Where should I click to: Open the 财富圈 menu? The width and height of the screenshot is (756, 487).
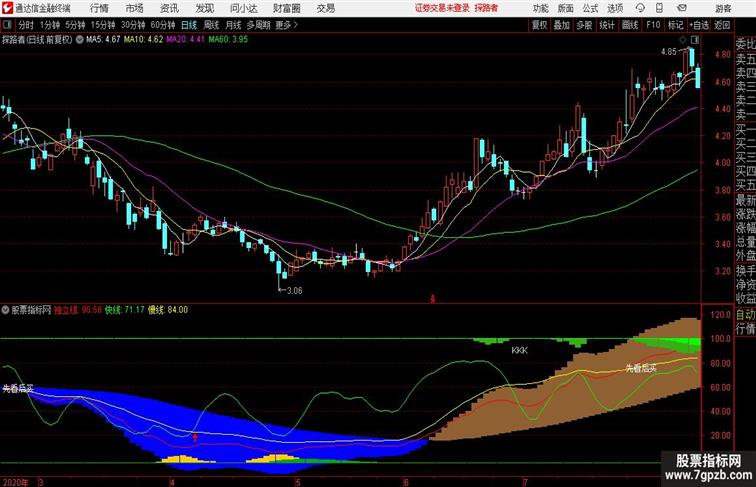click(x=286, y=8)
